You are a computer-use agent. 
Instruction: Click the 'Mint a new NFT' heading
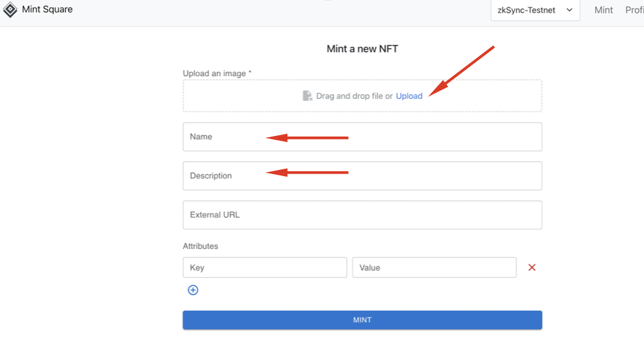(x=362, y=49)
